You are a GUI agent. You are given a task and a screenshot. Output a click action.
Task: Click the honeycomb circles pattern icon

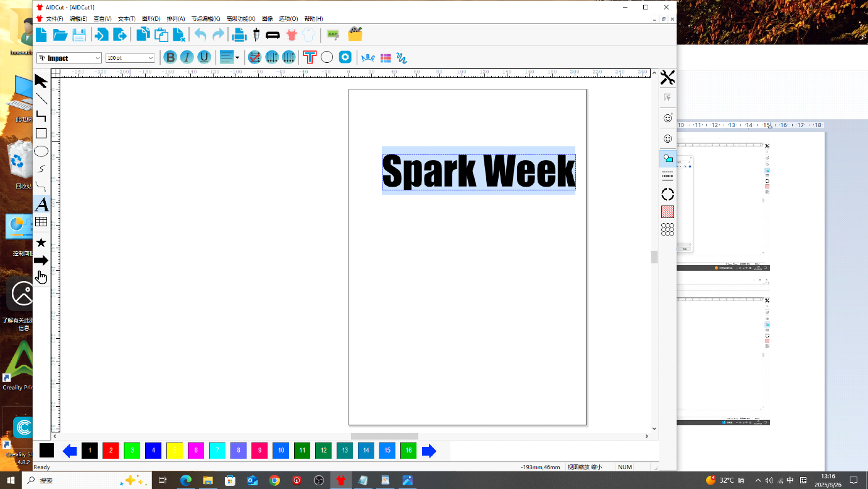[668, 229]
